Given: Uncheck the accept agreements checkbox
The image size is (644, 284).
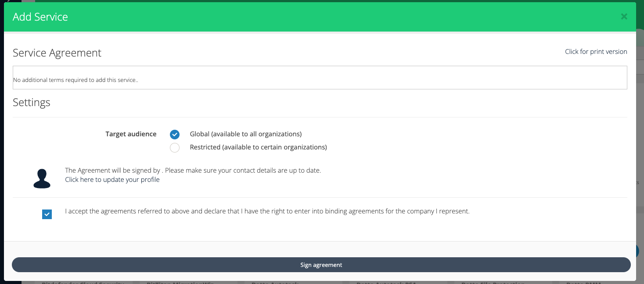Looking at the screenshot, I should point(47,214).
